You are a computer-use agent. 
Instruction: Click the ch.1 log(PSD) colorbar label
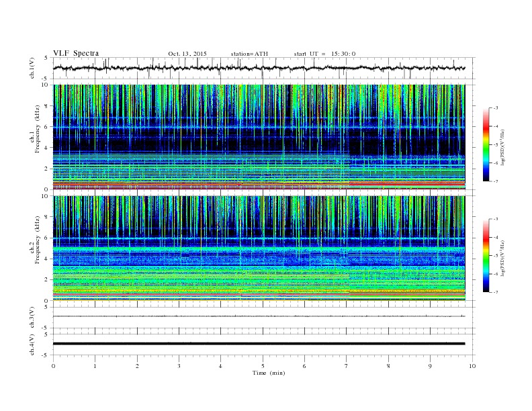tap(502, 148)
